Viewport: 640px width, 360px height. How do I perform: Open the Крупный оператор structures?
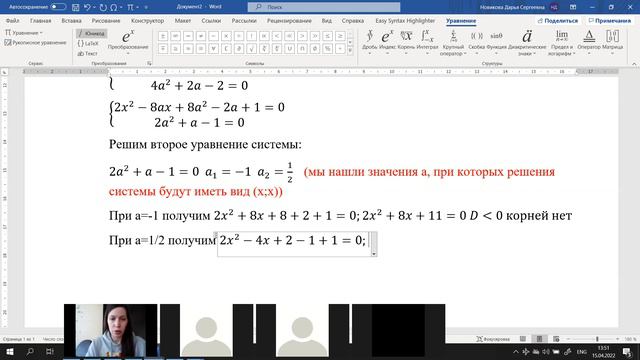[x=453, y=42]
